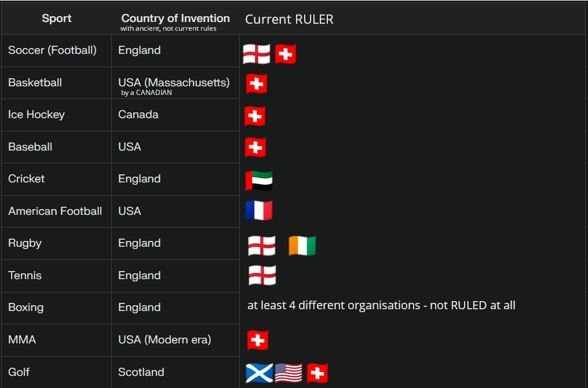Screen dimensions: 588x388
Task: Click the French flag in the American Football row
Action: point(259,210)
